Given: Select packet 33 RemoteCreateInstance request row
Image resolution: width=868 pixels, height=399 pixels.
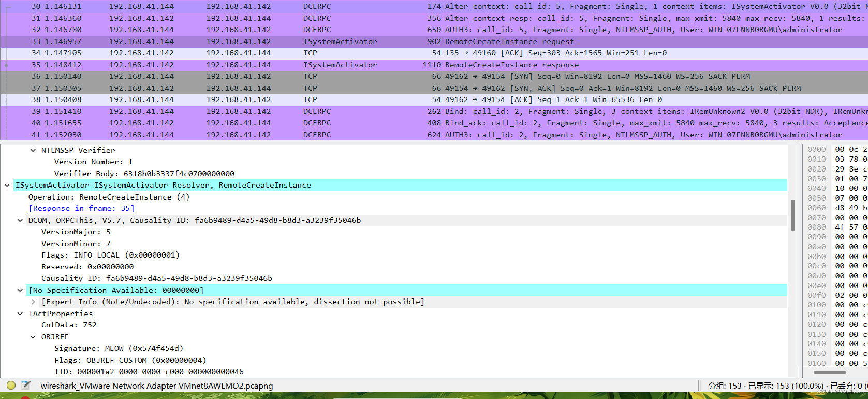Looking at the screenshot, I should [x=434, y=41].
